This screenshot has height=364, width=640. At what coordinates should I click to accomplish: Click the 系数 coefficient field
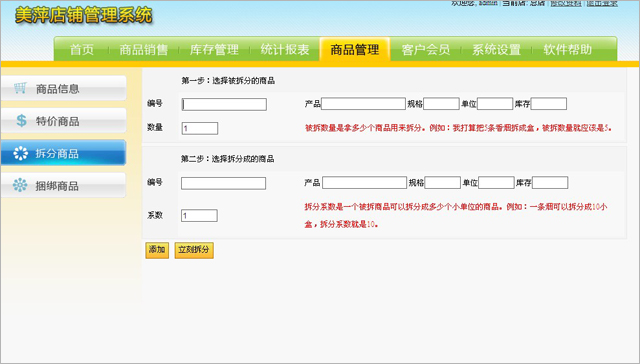point(199,215)
